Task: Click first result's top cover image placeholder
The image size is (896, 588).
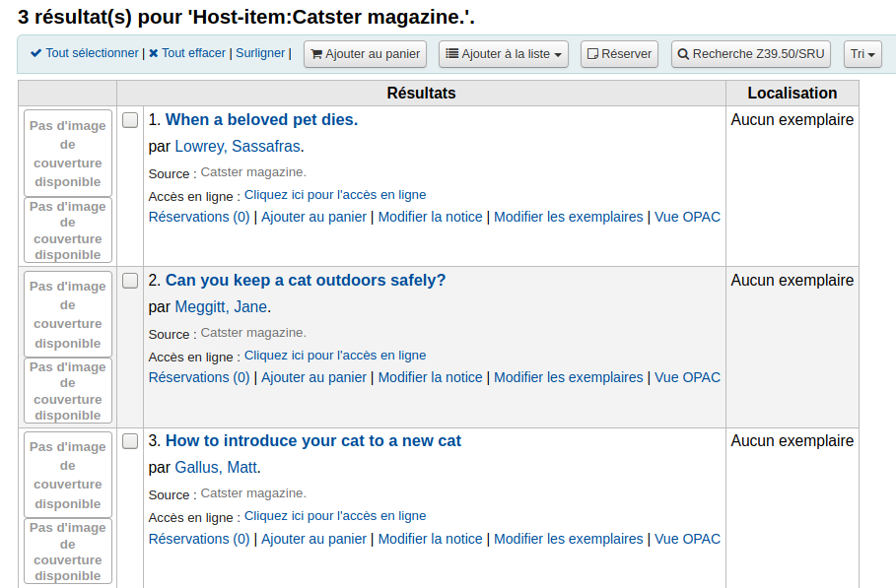Action: 68,153
